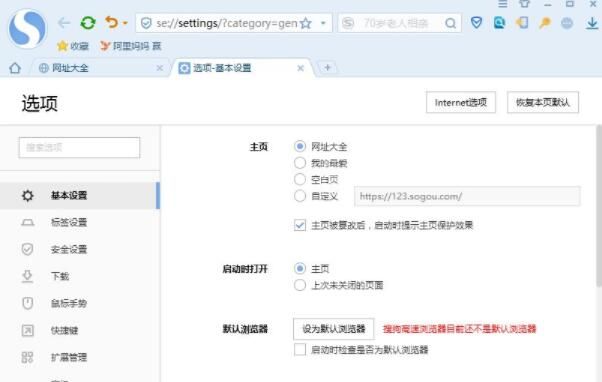Click the orange tag toolbar icon

[522, 23]
